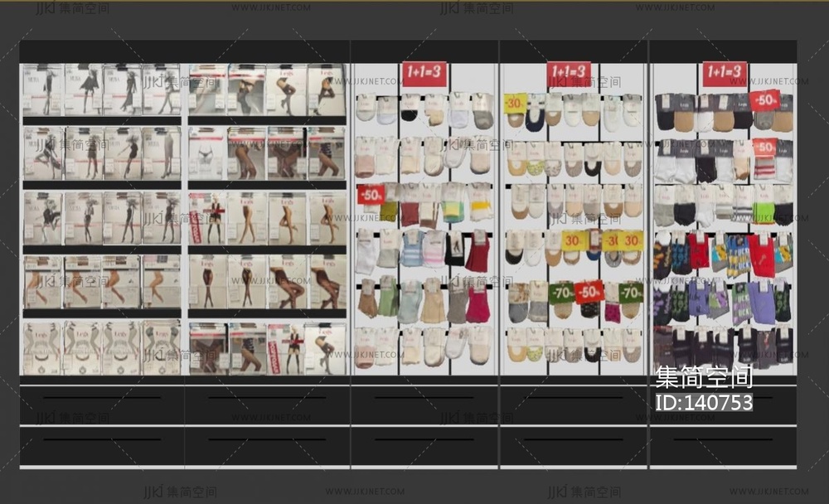Click the 1+1=3 sign above the white socks
The height and width of the screenshot is (504, 829).
pos(424,75)
